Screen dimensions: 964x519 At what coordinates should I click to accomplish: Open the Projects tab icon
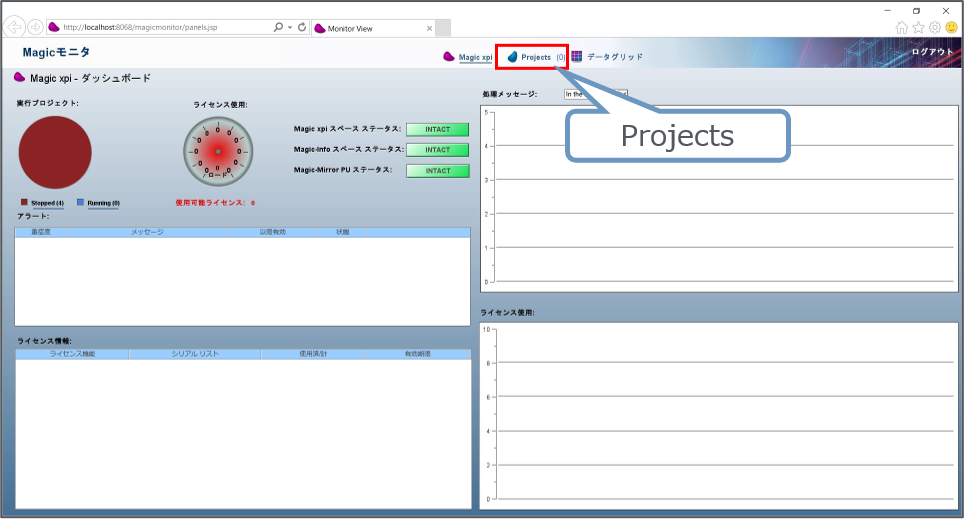512,57
